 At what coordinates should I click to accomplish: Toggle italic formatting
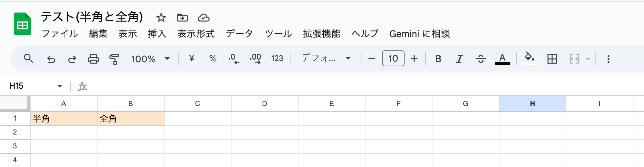[459, 59]
